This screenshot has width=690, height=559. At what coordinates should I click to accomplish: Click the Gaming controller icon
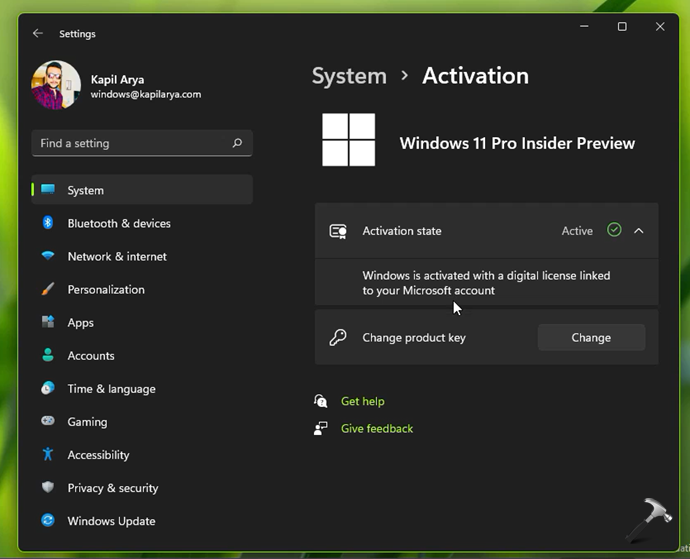(x=48, y=422)
